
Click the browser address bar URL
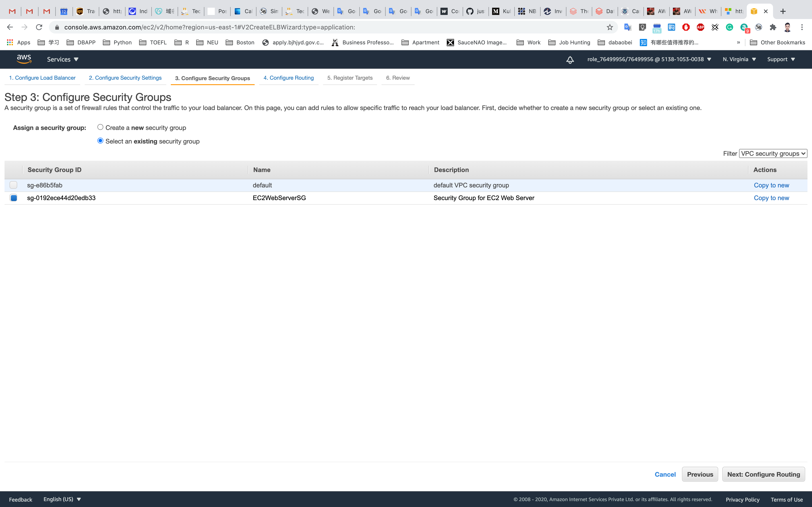coord(209,27)
